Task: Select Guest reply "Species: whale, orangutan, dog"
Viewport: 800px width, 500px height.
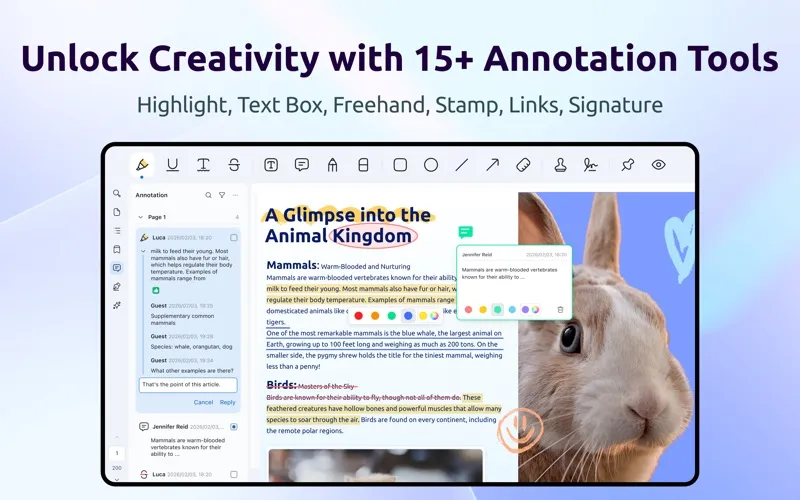Action: pyautogui.click(x=191, y=346)
